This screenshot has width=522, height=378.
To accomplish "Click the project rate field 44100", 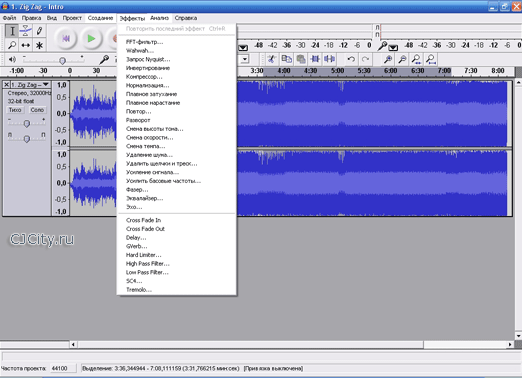I will [63, 368].
